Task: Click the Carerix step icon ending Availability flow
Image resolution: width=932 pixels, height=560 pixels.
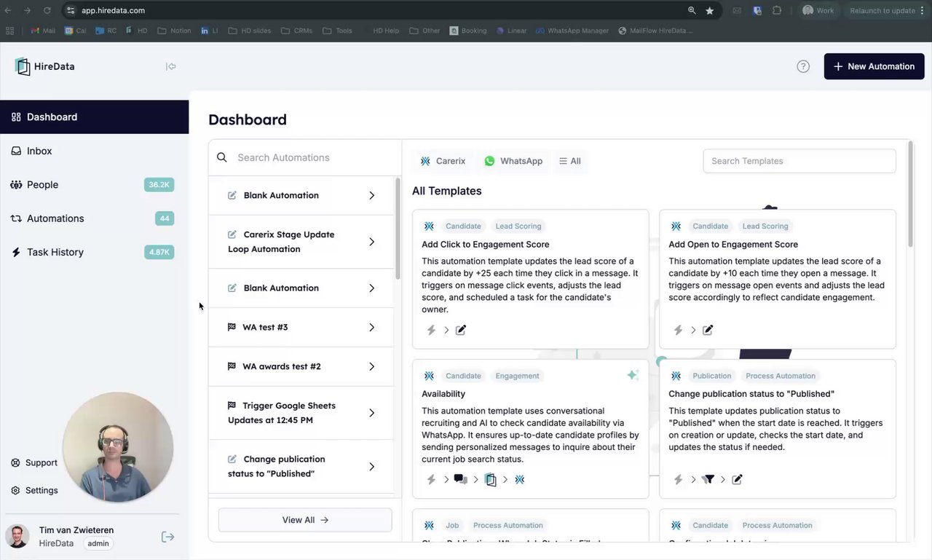Action: 519,479
